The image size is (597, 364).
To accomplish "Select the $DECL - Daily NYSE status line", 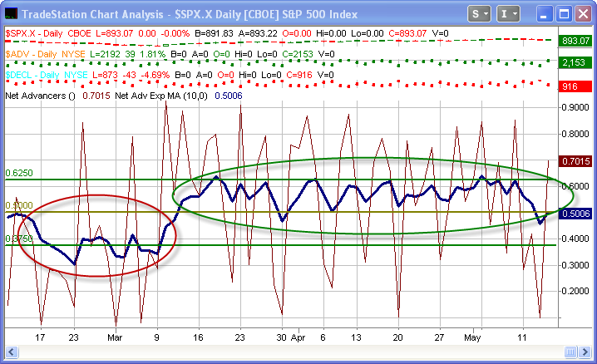I will (170, 75).
